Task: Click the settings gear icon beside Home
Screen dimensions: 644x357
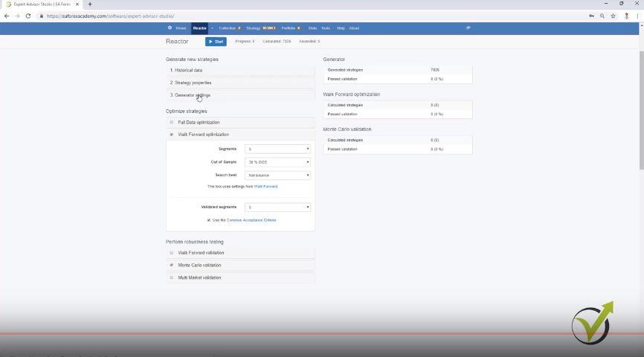Action: point(170,28)
